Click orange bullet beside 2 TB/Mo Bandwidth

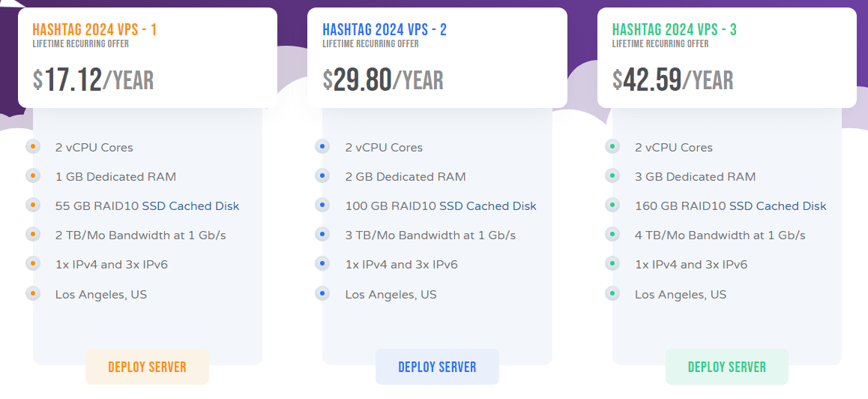(33, 235)
